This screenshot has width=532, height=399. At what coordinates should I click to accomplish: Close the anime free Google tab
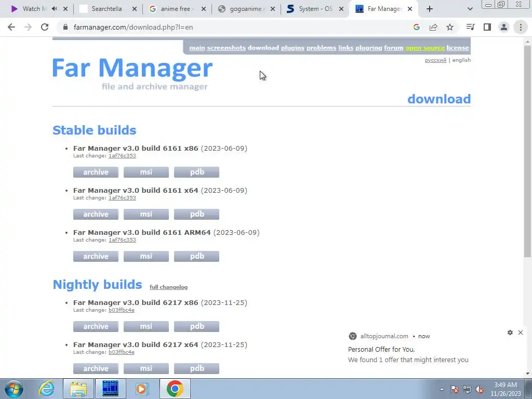point(204,9)
